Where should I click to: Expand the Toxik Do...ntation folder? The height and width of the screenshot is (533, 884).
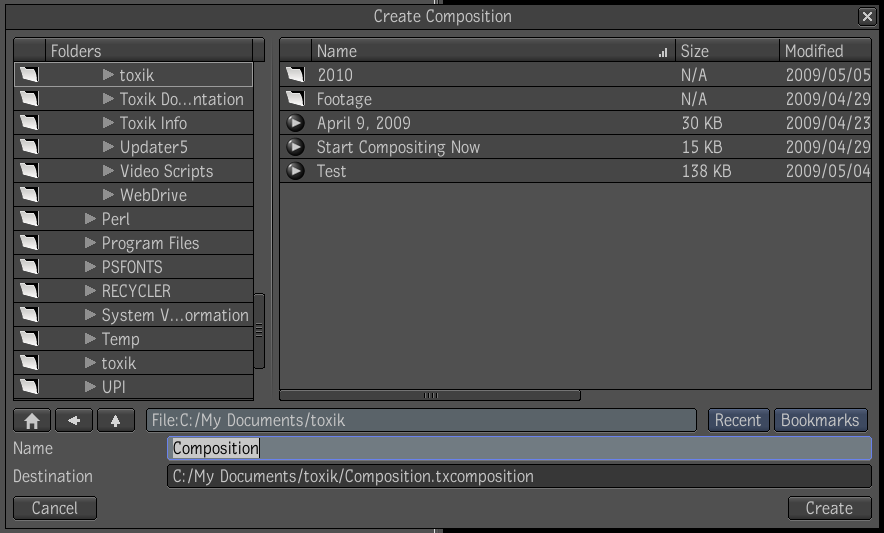pyautogui.click(x=108, y=99)
